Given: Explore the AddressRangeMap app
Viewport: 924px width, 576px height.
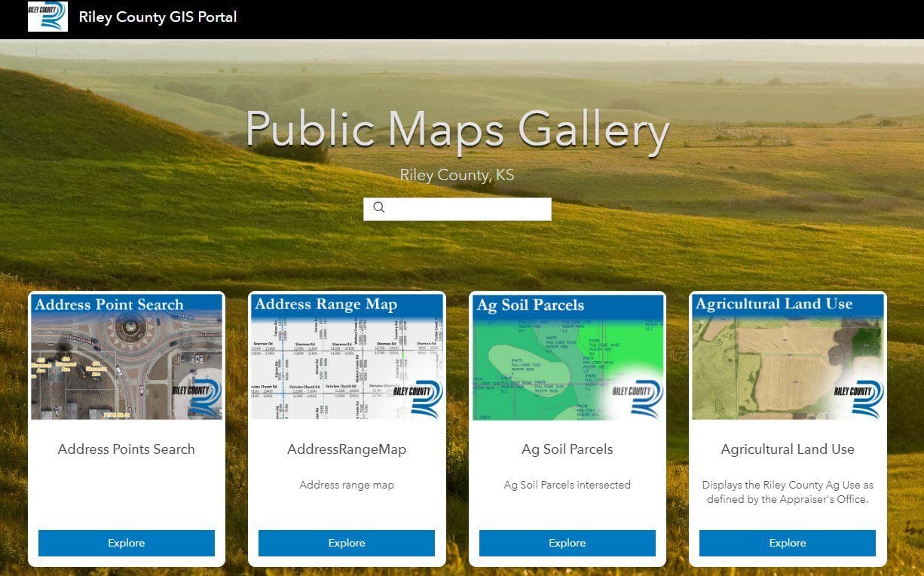Looking at the screenshot, I should 346,543.
